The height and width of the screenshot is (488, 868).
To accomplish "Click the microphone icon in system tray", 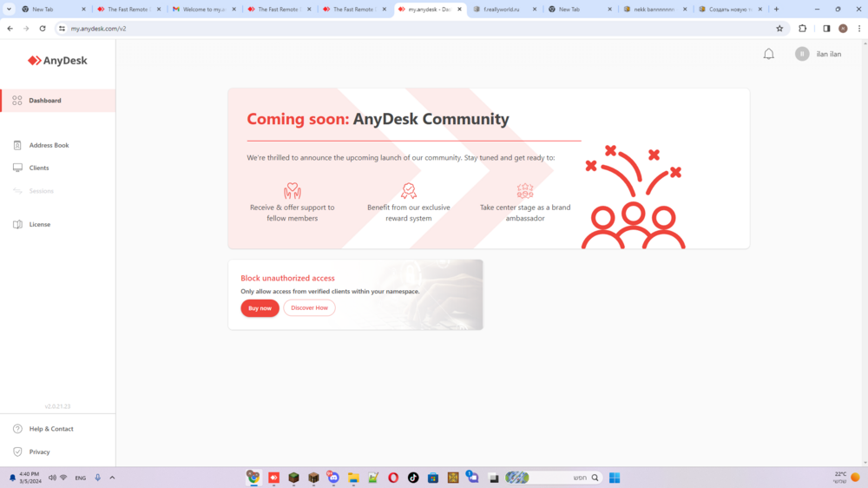I will point(97,478).
